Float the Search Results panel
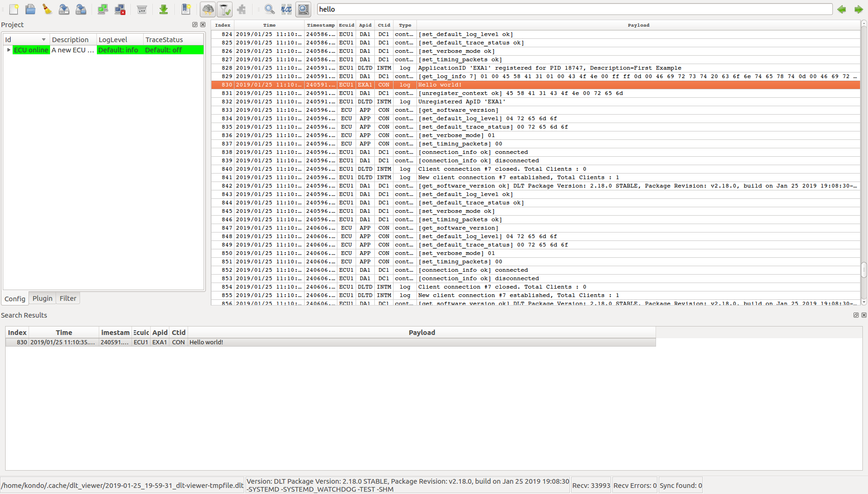 click(856, 315)
